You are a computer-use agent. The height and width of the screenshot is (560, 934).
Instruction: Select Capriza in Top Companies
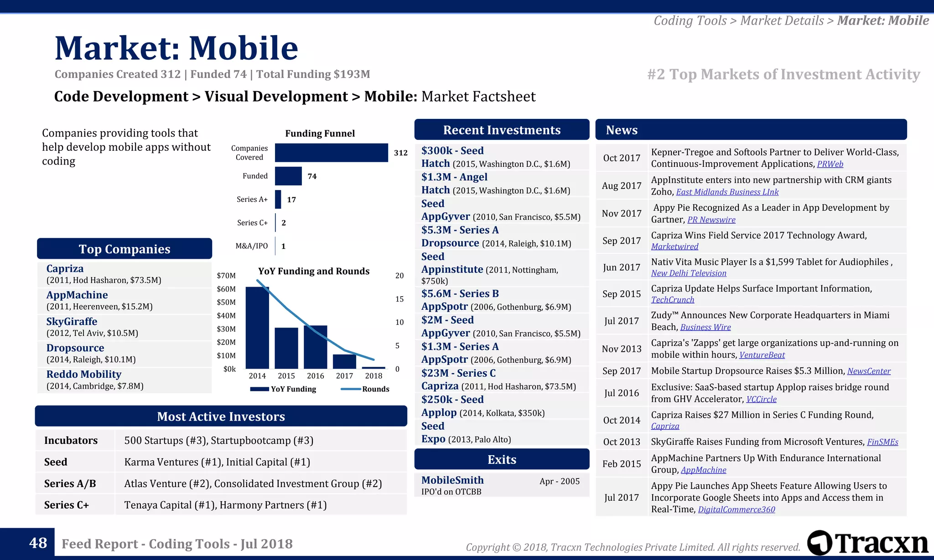point(65,268)
